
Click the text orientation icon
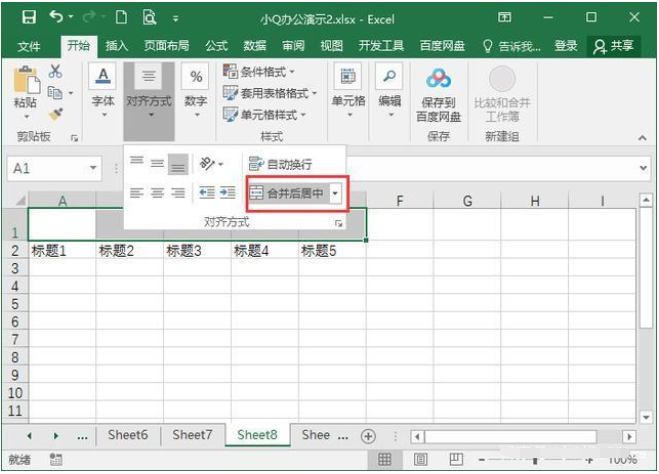207,164
